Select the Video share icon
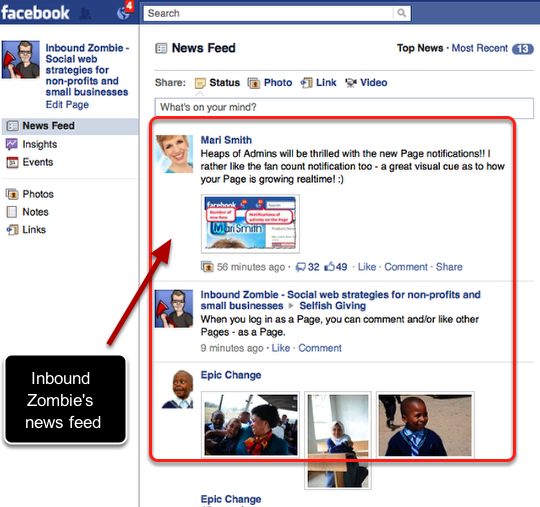The image size is (540, 507). (351, 83)
